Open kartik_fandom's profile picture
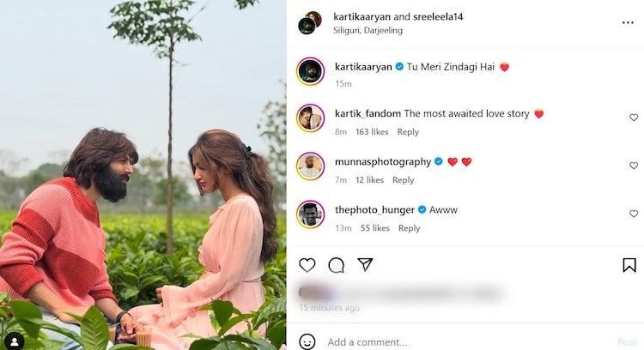 (310, 118)
